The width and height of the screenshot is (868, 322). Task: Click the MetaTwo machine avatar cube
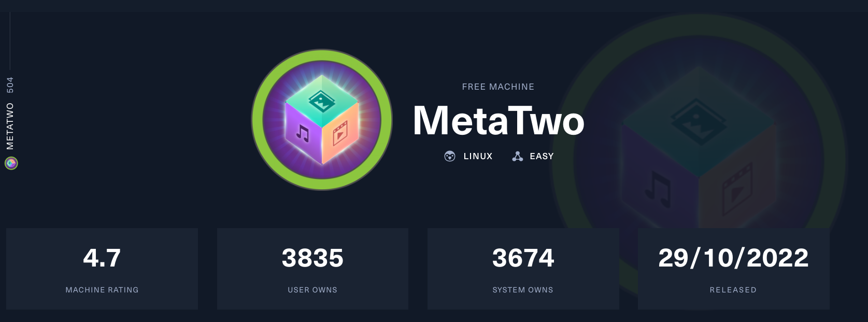click(x=322, y=120)
